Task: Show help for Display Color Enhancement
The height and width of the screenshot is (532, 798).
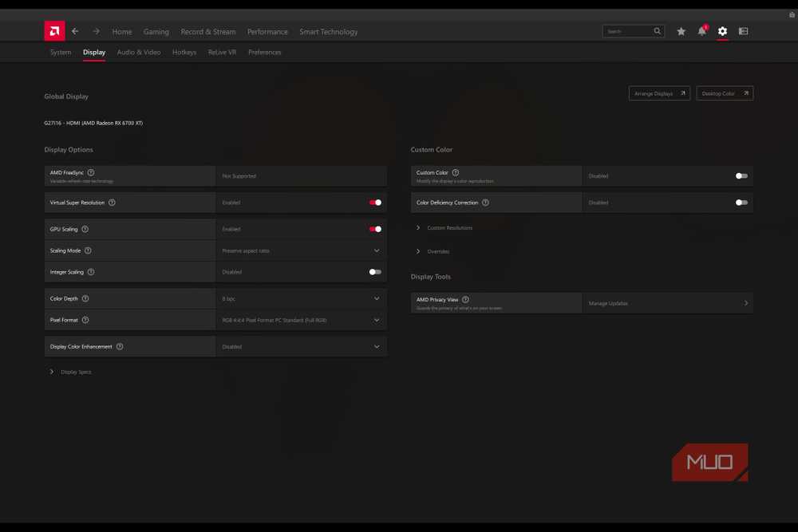Action: click(120, 346)
